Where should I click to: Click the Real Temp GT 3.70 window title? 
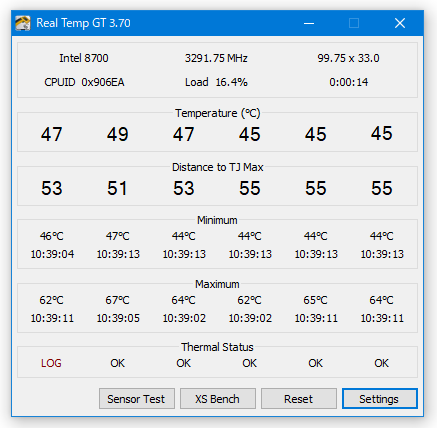(x=83, y=23)
